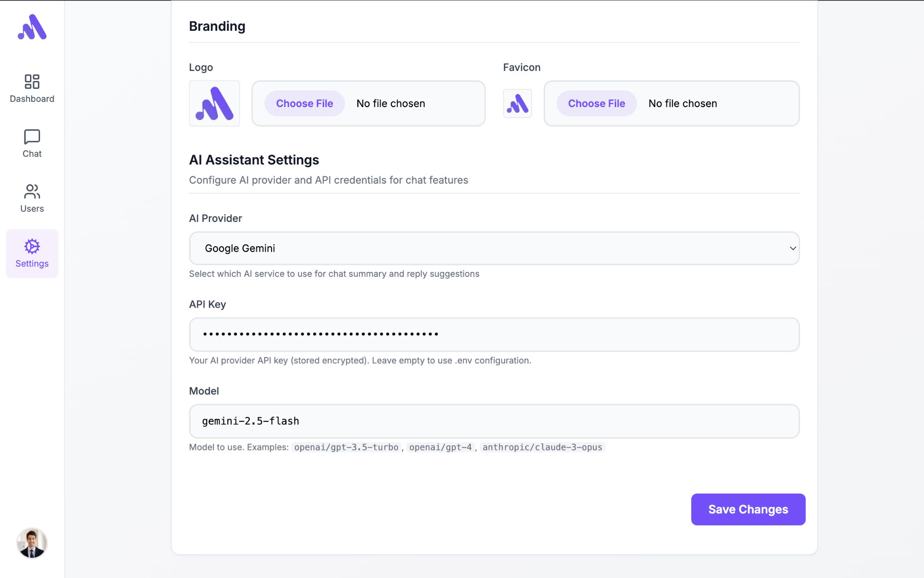Click the Model input field
The width and height of the screenshot is (924, 578).
point(494,421)
